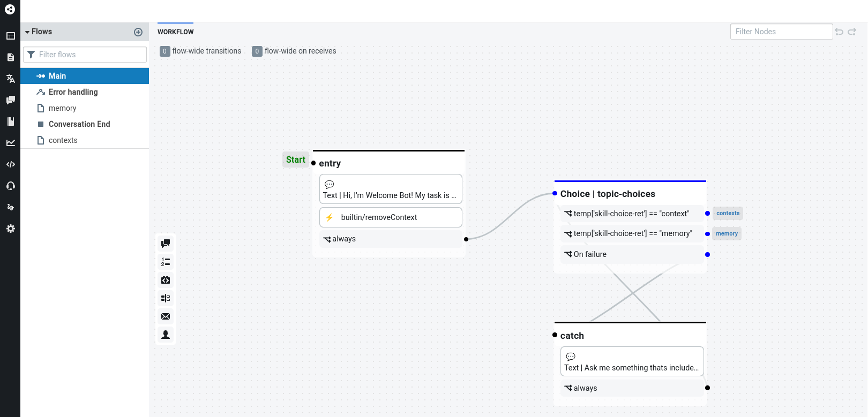Click the flow-wide on receives button

[x=294, y=51]
